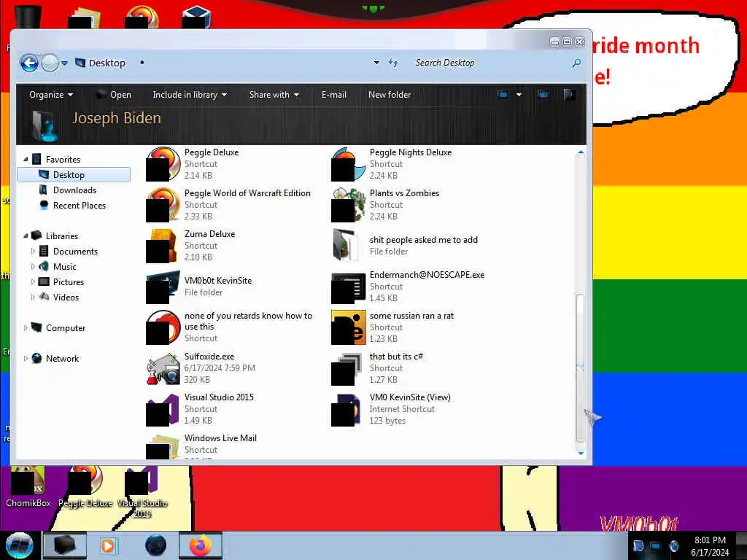Go back with the blue Back arrow
The width and height of the screenshot is (747, 560).
tap(29, 63)
